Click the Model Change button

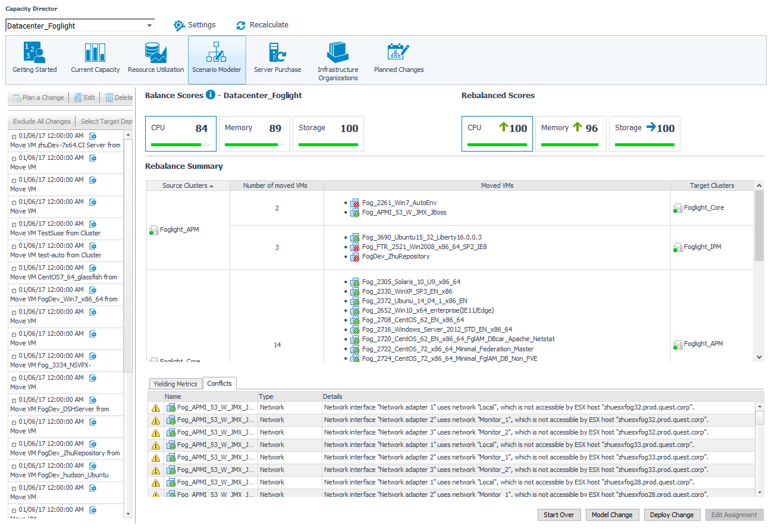(x=612, y=515)
